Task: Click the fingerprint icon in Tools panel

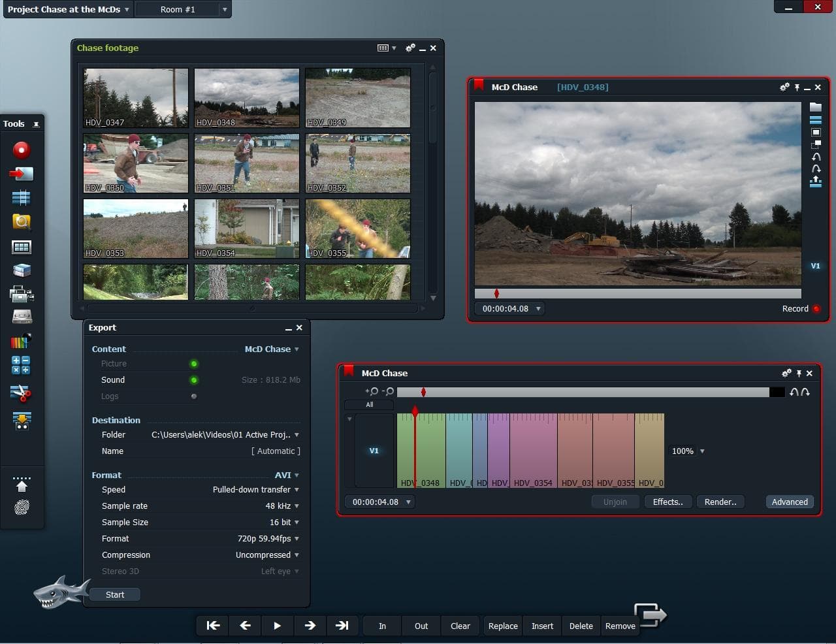Action: (x=22, y=507)
